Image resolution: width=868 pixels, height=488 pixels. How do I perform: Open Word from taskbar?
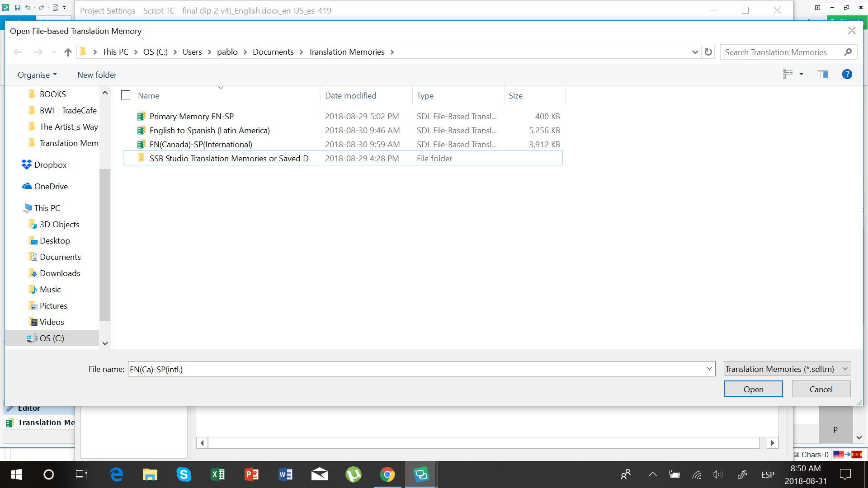(x=285, y=474)
